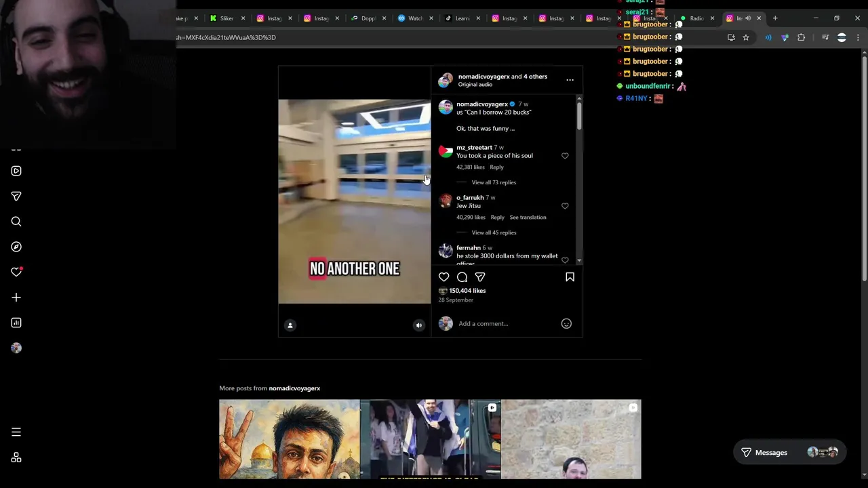Screen dimensions: 868x488
Task: Open the media control icon in the toolbar
Action: pyautogui.click(x=825, y=37)
